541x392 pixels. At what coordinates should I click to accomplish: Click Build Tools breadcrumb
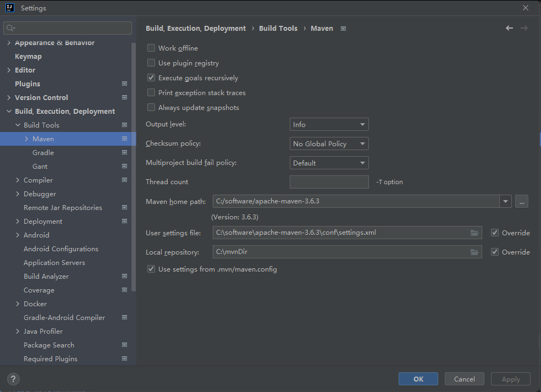[278, 28]
